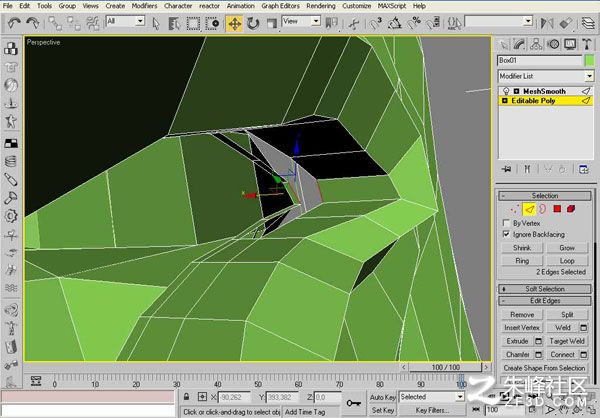Select the Bind to Space Warp tool
Viewport: 600px width, 418px height.
tap(93, 23)
